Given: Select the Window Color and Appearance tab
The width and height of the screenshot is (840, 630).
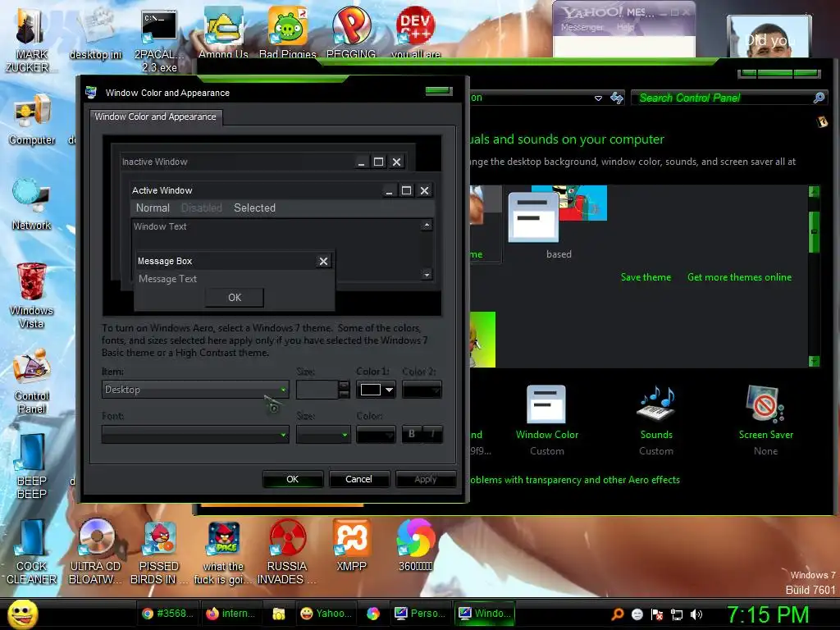Looking at the screenshot, I should pos(155,116).
